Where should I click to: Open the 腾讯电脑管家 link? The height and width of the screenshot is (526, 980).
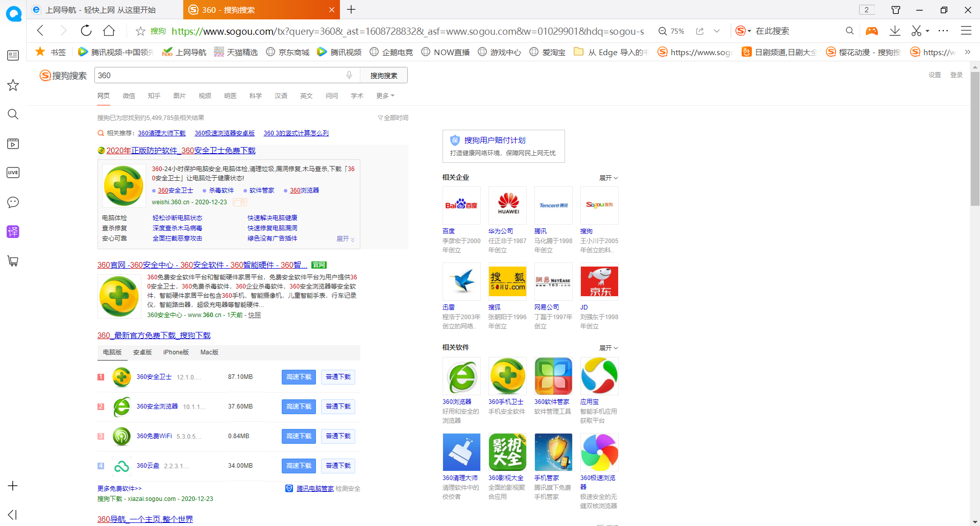tap(315, 489)
